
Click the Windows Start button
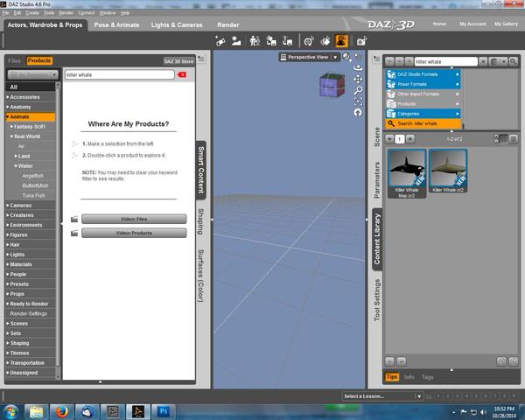11,411
